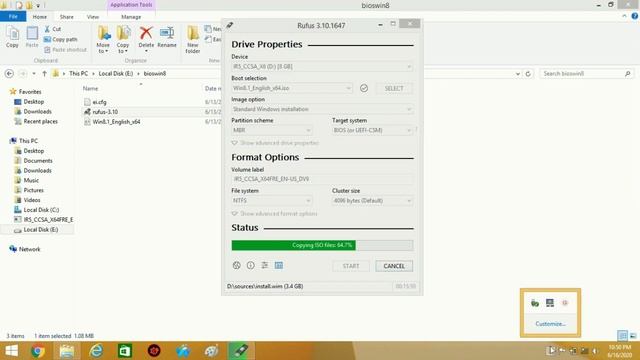The height and width of the screenshot is (360, 640).
Task: Click the Application Tools contextual tab
Action: (x=131, y=5)
